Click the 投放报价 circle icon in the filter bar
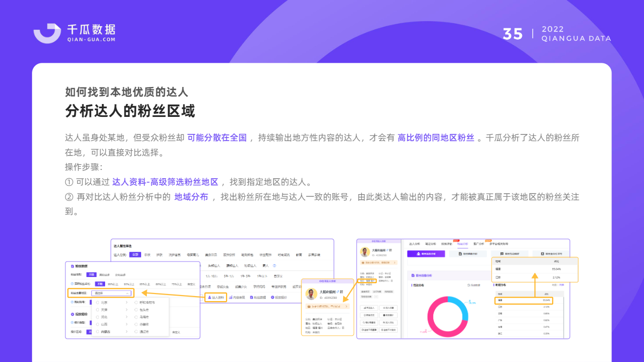 pyautogui.click(x=273, y=297)
